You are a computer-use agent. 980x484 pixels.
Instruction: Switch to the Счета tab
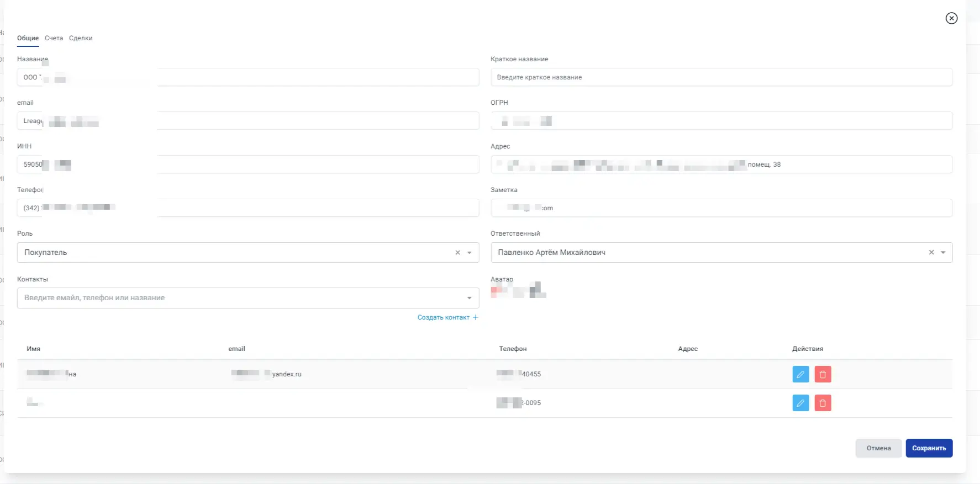[54, 38]
